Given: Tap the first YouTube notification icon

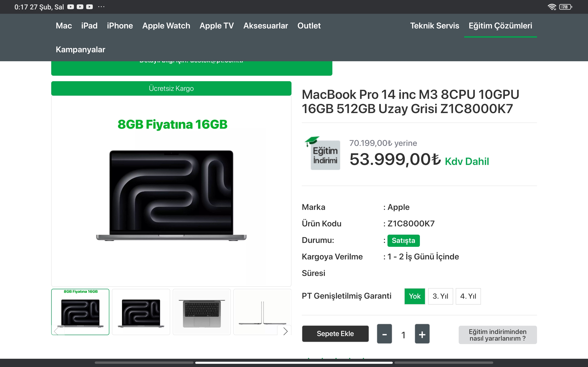Looking at the screenshot, I should click(71, 7).
